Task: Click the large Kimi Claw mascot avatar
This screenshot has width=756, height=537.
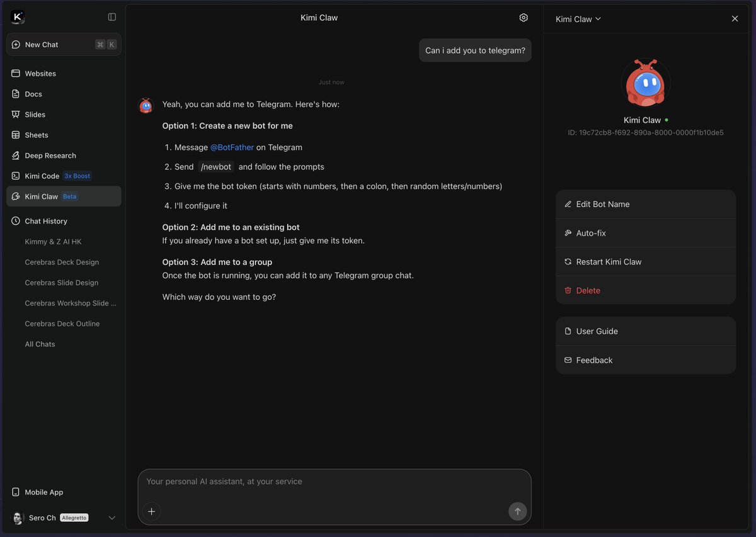Action: pos(646,83)
